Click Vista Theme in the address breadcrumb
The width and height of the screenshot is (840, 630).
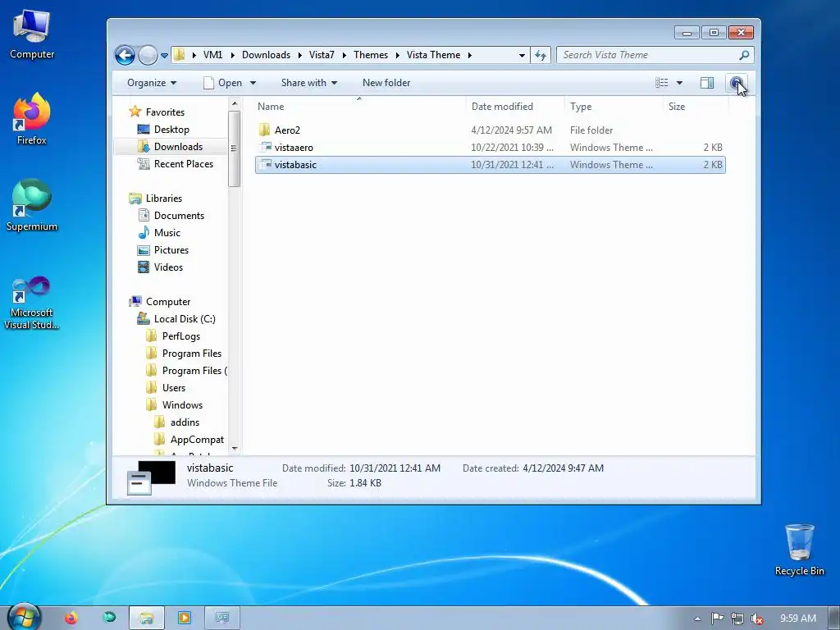[433, 55]
